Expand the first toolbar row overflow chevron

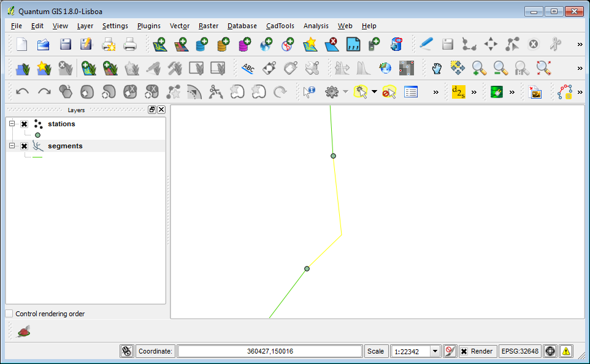(580, 44)
